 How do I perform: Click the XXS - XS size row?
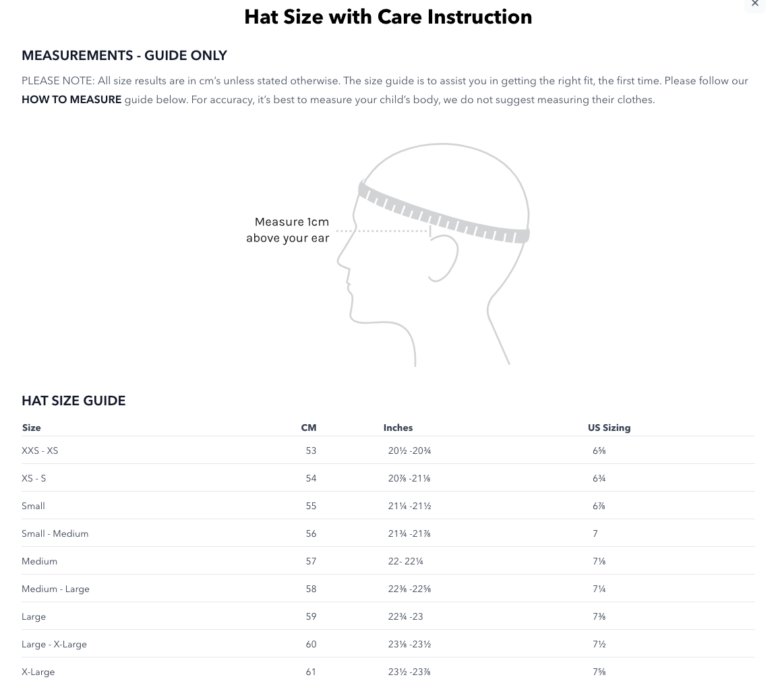click(x=388, y=450)
